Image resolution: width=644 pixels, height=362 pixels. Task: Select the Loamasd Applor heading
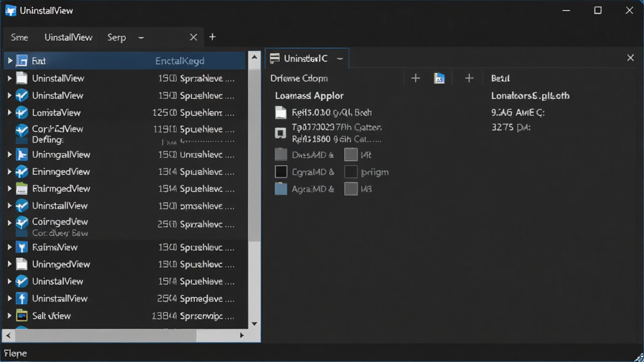tap(309, 96)
